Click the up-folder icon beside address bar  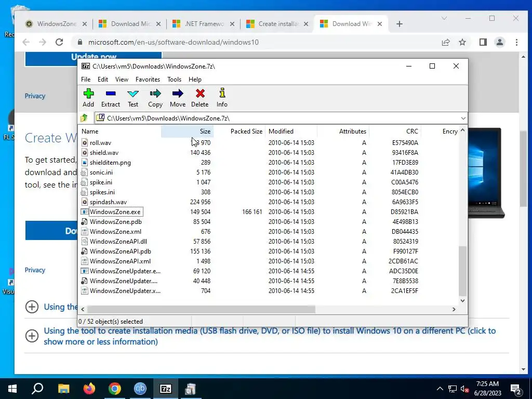84,118
